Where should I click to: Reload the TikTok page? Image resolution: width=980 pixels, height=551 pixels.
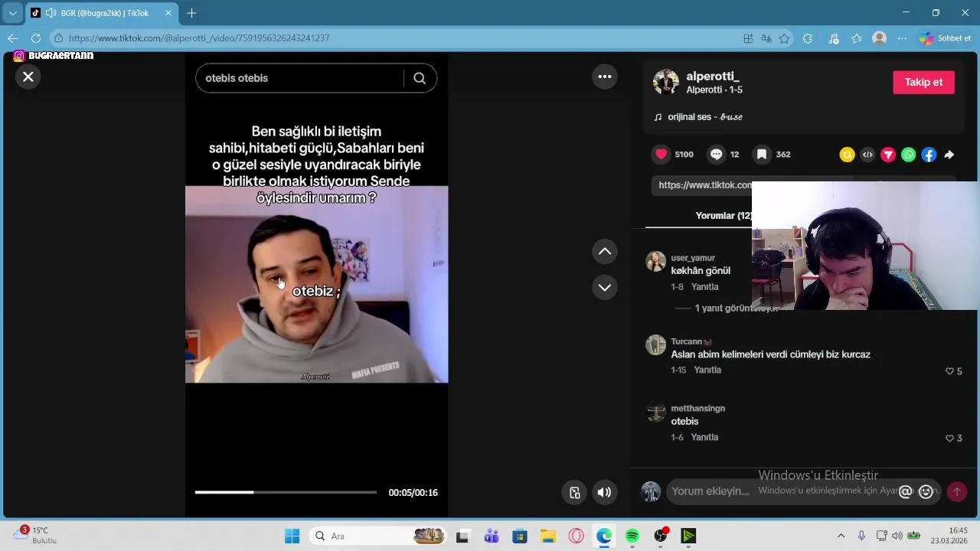pos(36,38)
